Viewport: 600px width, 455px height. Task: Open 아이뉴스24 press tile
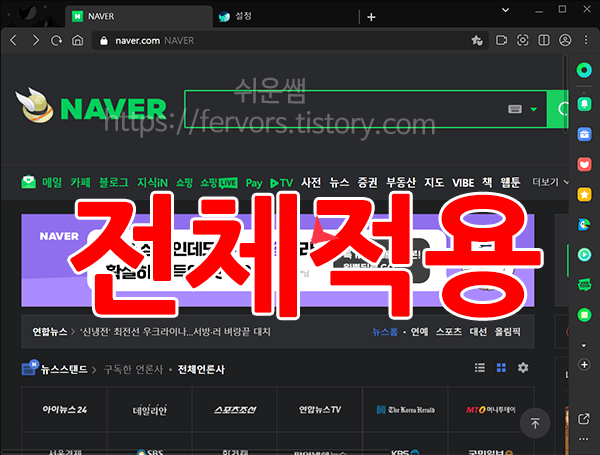(64, 410)
